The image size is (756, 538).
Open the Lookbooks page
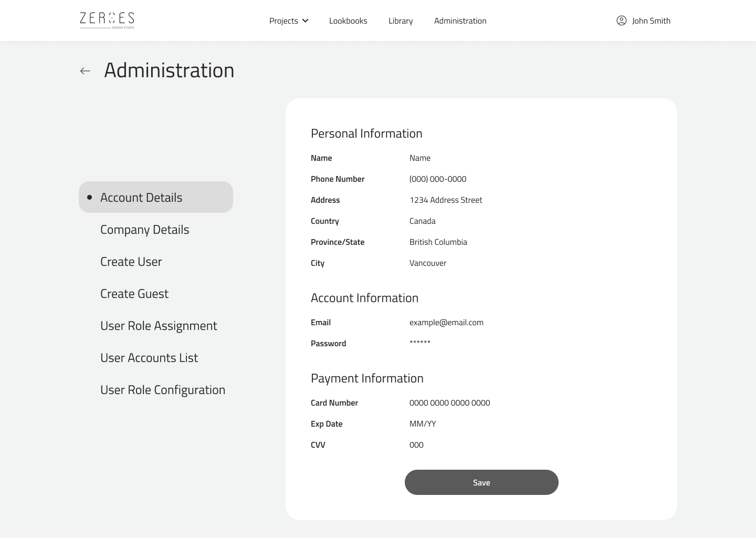click(348, 21)
